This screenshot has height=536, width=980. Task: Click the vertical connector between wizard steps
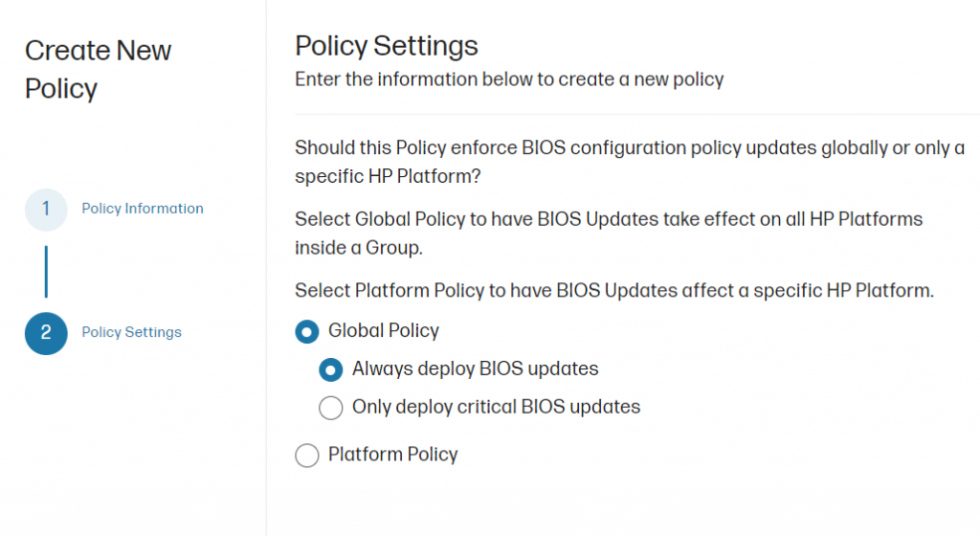(46, 272)
